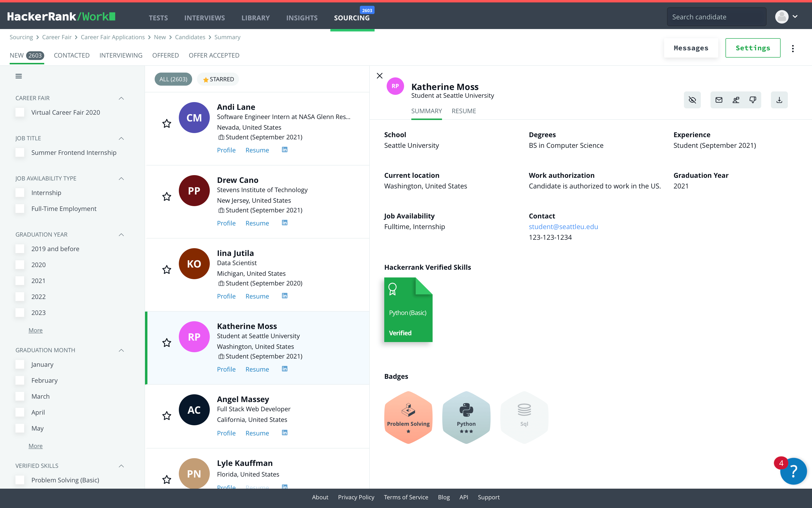Click the Python (Basic) verified certificate

click(x=408, y=310)
